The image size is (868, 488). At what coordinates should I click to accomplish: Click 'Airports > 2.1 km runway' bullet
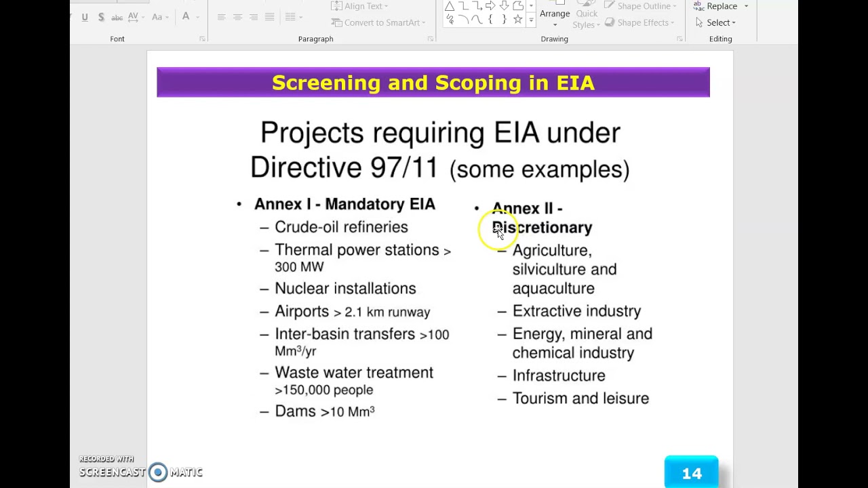[x=352, y=312]
